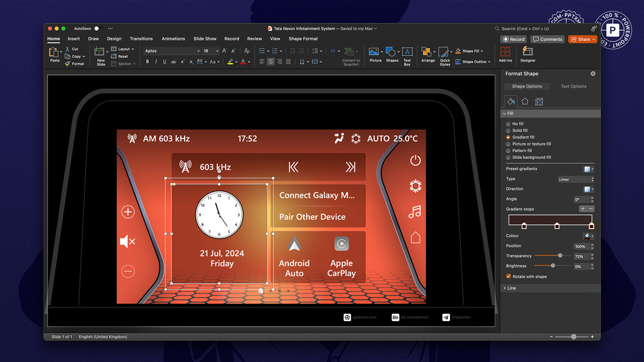Select Fill & Line bucket icon tab
The width and height of the screenshot is (644, 362).
coord(511,101)
